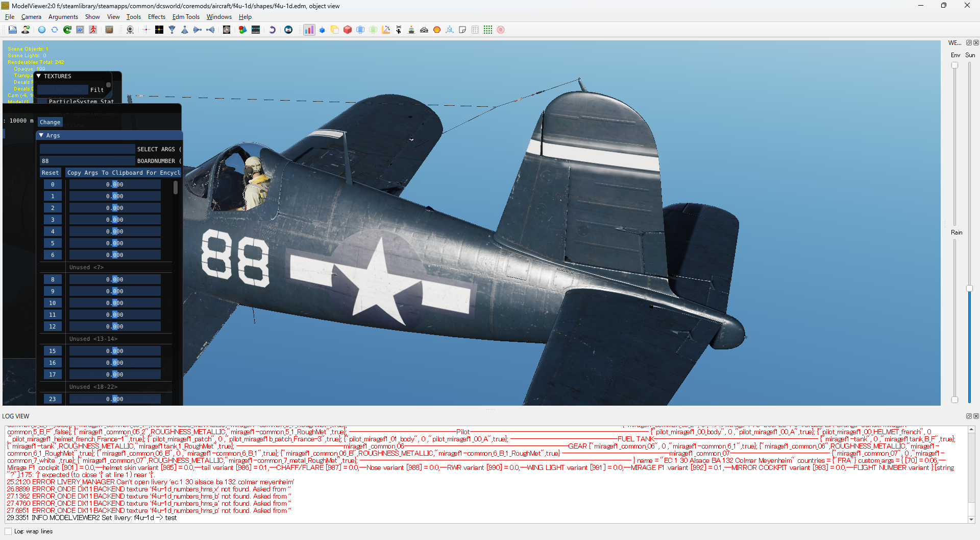Click the upward-pointing blue cone icon

[x=185, y=30]
